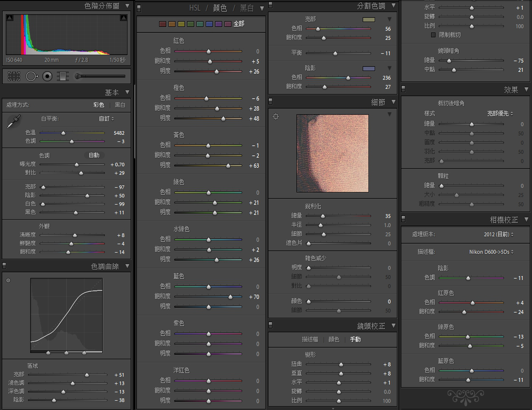
Task: Open the 描述檔 tab in 鏡頭校正
Action: tap(310, 339)
